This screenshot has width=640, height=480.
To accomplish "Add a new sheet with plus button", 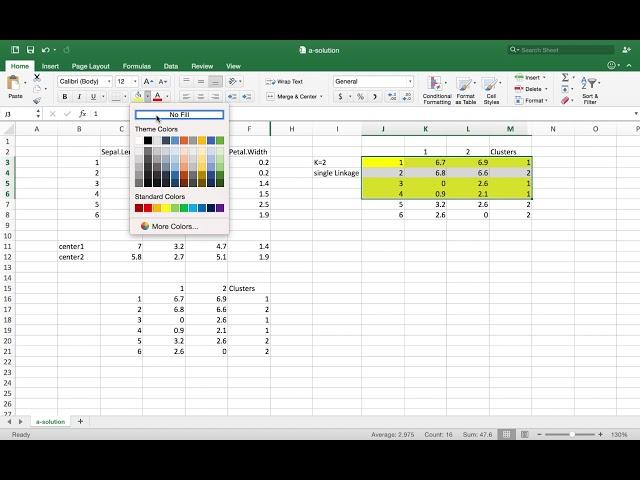I will 79,422.
